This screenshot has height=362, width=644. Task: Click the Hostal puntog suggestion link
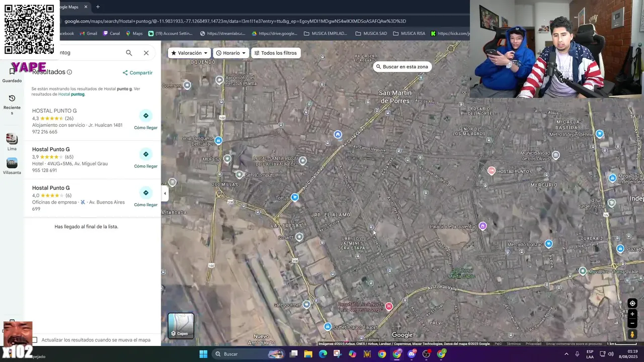(71, 95)
